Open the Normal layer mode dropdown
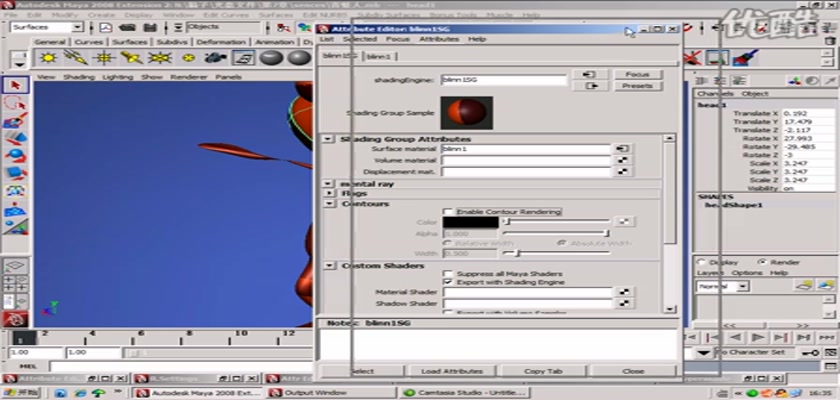The height and width of the screenshot is (400, 840). point(742,286)
